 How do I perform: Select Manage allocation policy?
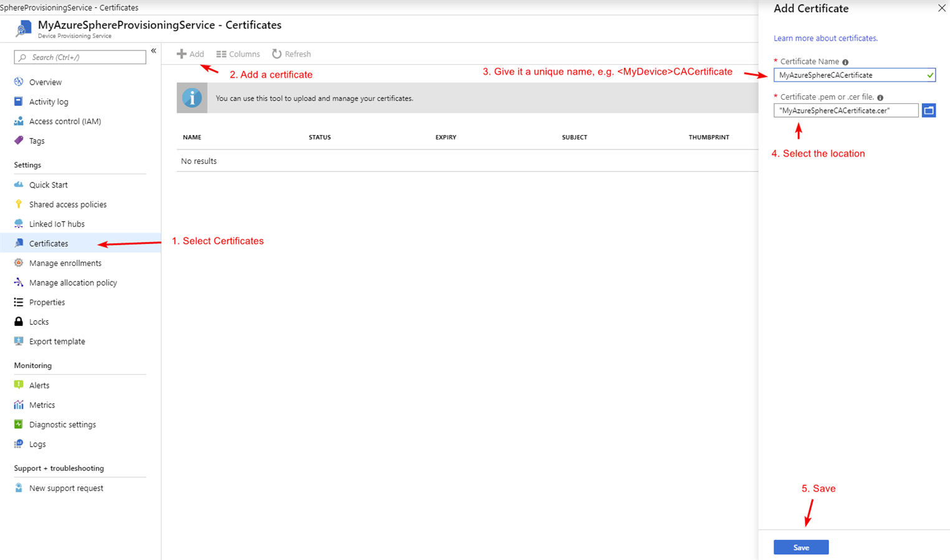click(73, 283)
